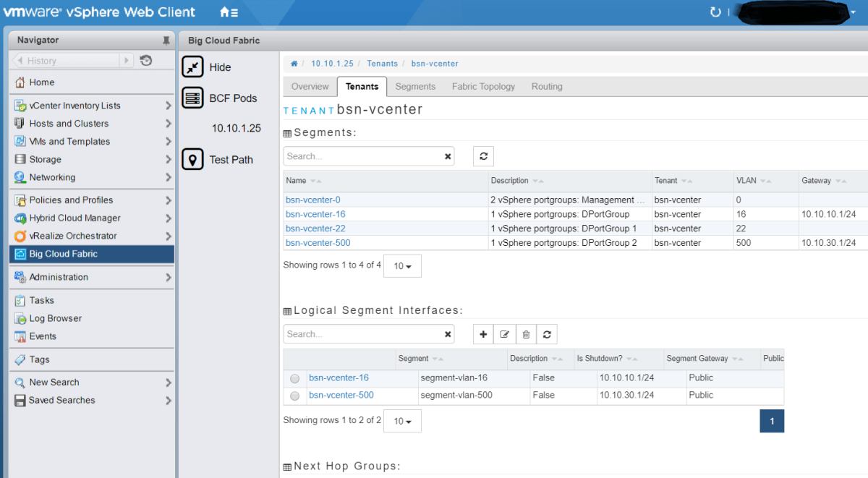Open the bsn-vcenter-22 segment link
Image resolution: width=868 pixels, height=478 pixels.
click(x=315, y=228)
